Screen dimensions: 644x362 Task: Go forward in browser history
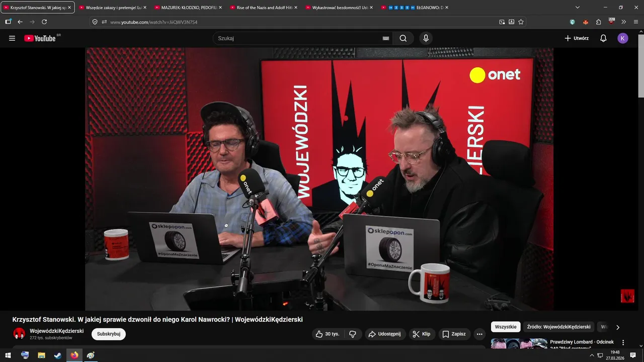(x=32, y=22)
